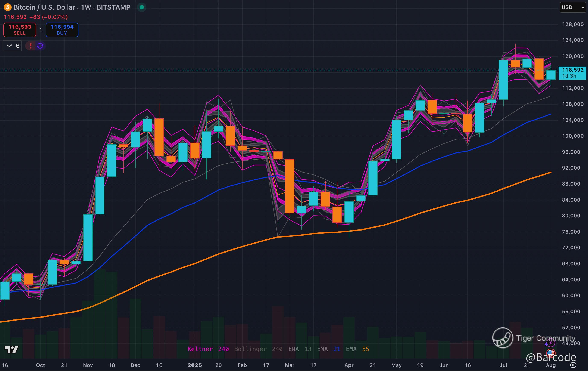Screen dimensions: 588x371
Task: Click the Bitcoin / U.S. Dollar symbol title
Action: click(x=72, y=7)
